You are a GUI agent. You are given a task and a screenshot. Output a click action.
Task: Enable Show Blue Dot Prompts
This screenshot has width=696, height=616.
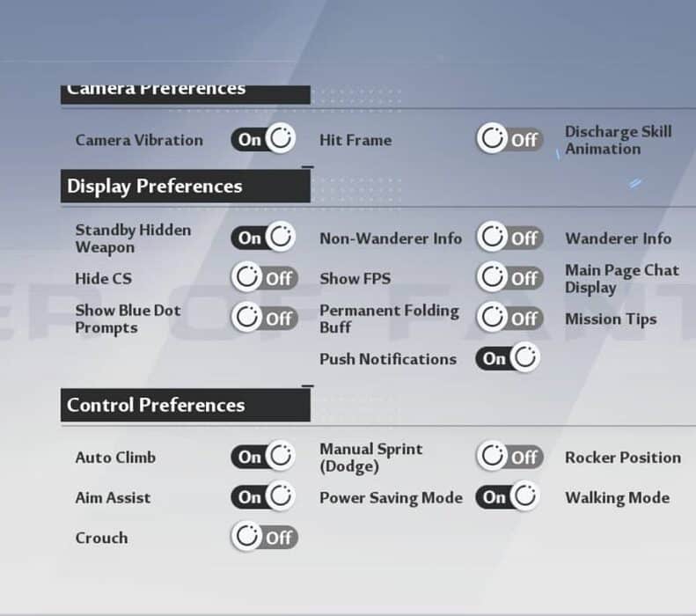point(263,319)
